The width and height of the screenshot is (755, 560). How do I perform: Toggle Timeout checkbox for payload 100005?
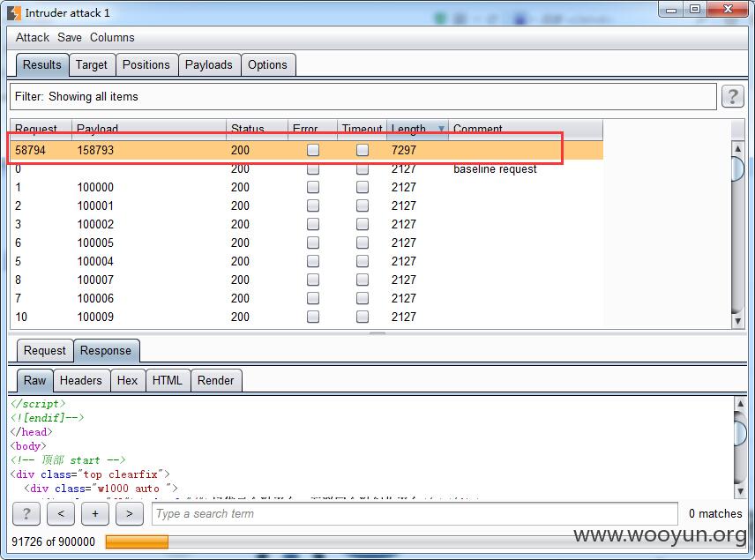point(363,243)
